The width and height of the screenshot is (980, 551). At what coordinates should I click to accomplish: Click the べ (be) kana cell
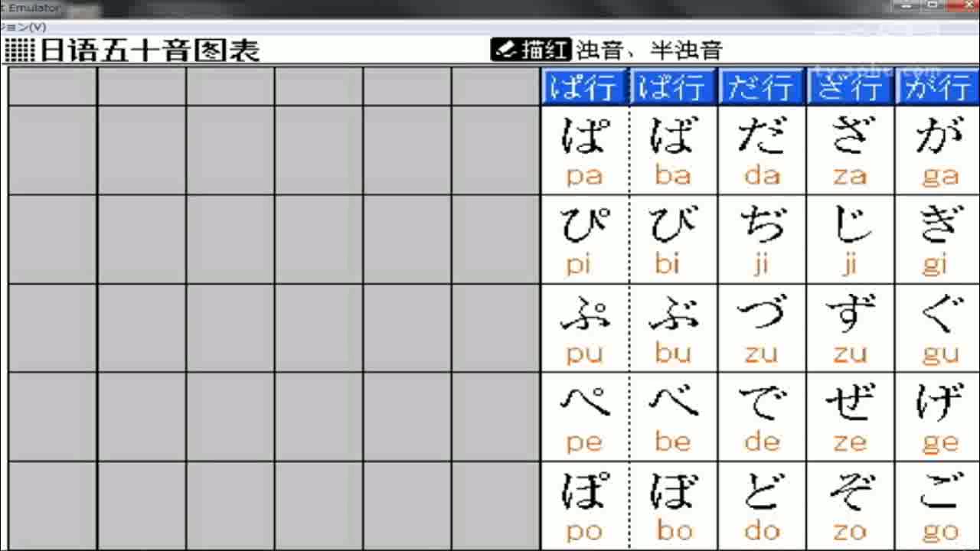[674, 417]
